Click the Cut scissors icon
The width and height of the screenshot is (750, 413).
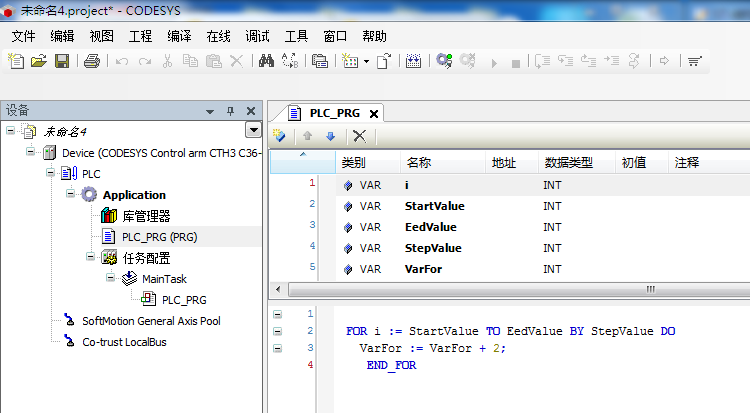pos(167,61)
